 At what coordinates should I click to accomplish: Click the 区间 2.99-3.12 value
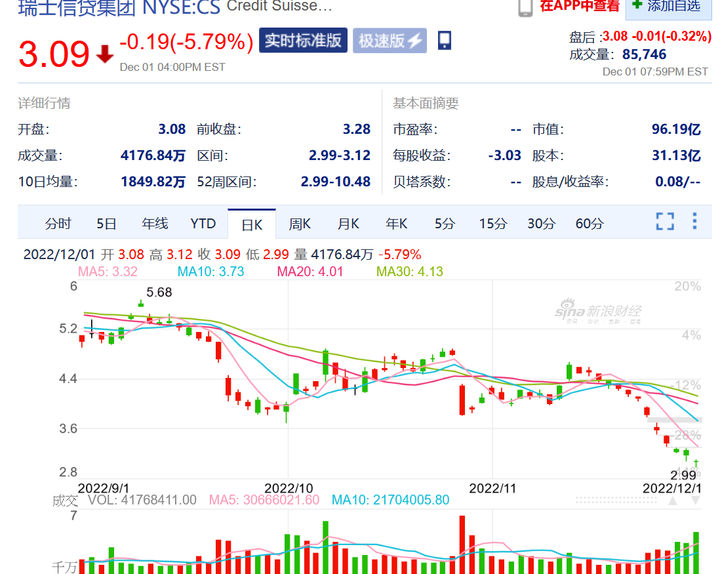pos(339,155)
